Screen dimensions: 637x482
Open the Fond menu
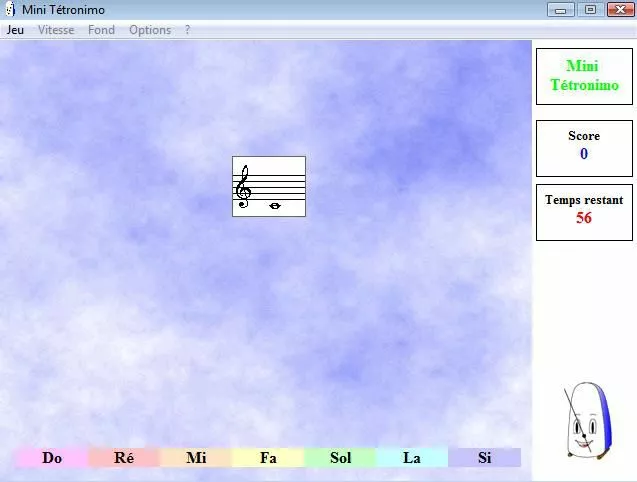102,30
